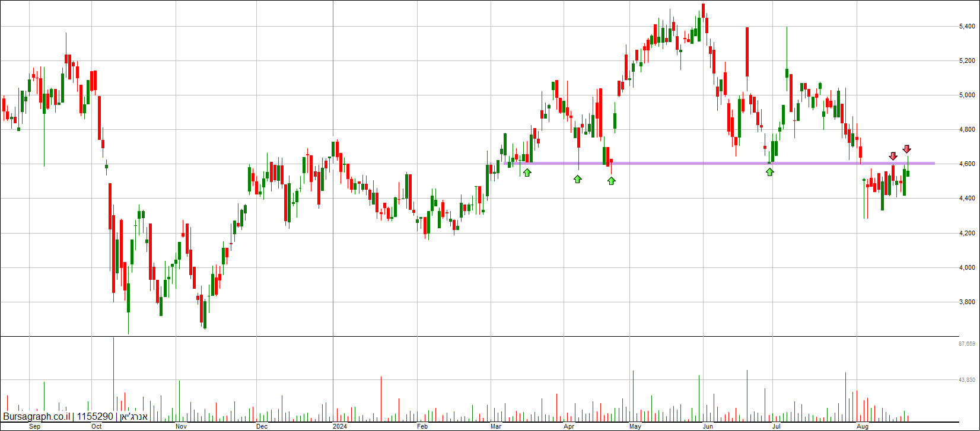The width and height of the screenshot is (980, 431).
Task: Click the May label on the time axis
Action: pos(636,426)
